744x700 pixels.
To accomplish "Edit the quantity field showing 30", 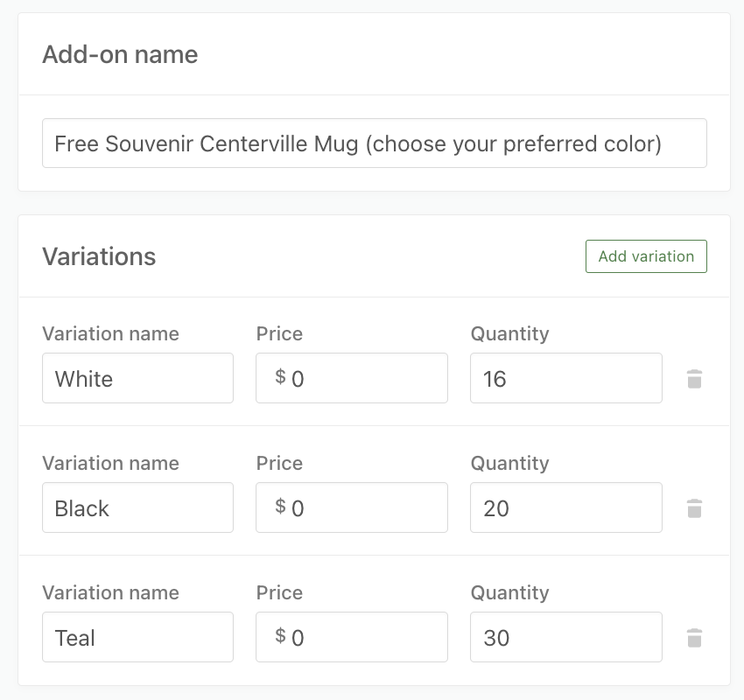I will [566, 637].
